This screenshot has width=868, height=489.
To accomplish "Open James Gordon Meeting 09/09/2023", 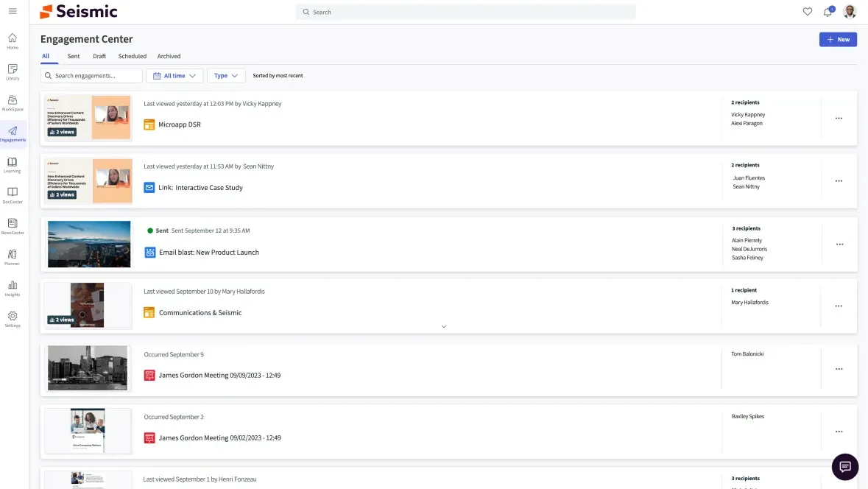I will pos(219,376).
